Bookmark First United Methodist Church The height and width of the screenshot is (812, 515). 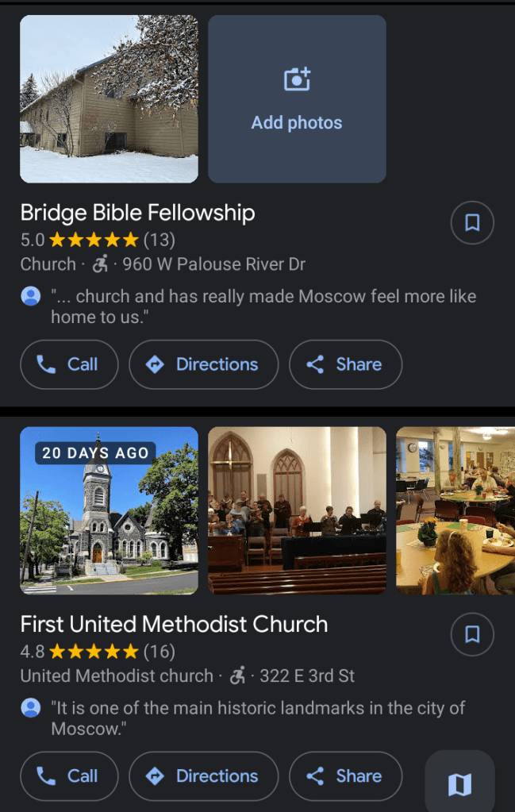[472, 634]
